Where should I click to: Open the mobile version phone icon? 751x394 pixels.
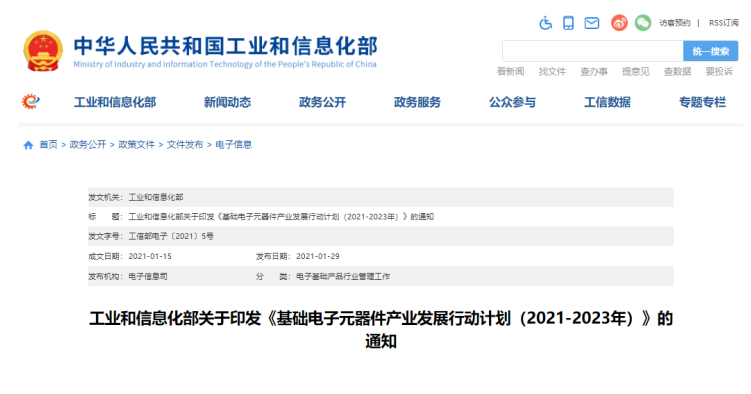[x=568, y=23]
